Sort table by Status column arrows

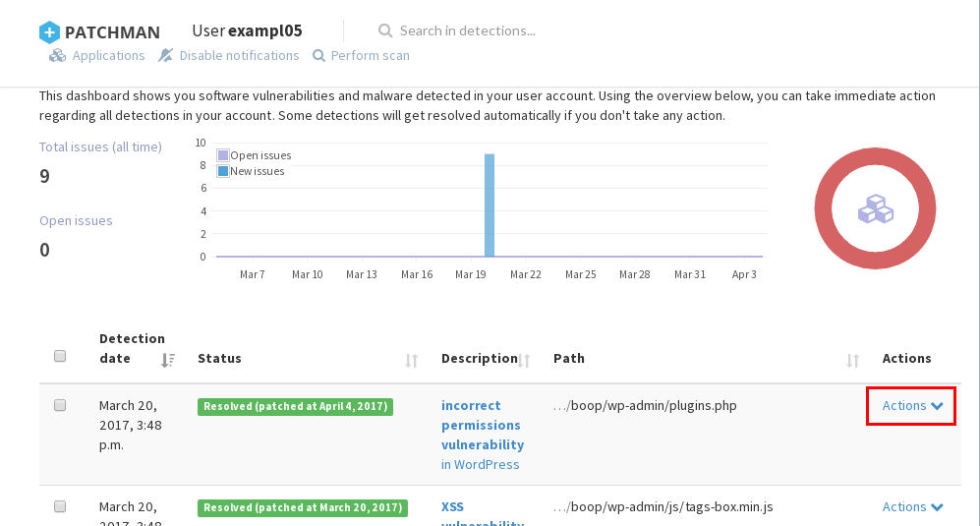point(412,361)
